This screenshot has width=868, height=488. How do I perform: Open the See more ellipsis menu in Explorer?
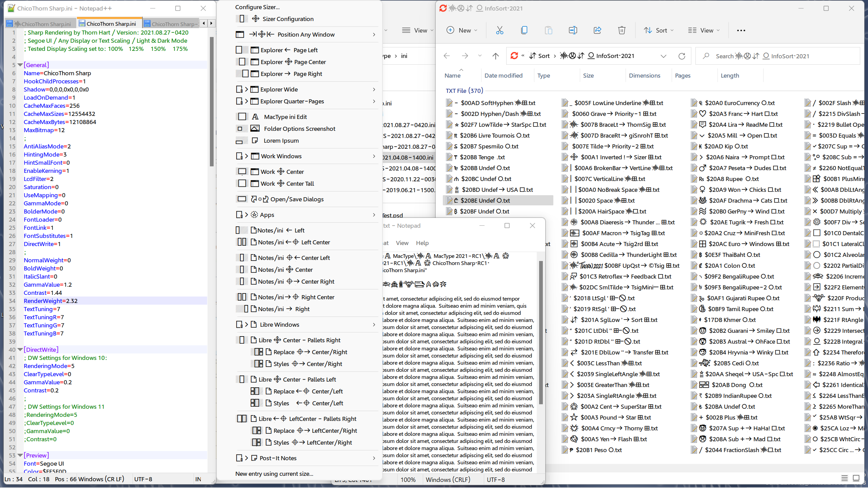(741, 30)
